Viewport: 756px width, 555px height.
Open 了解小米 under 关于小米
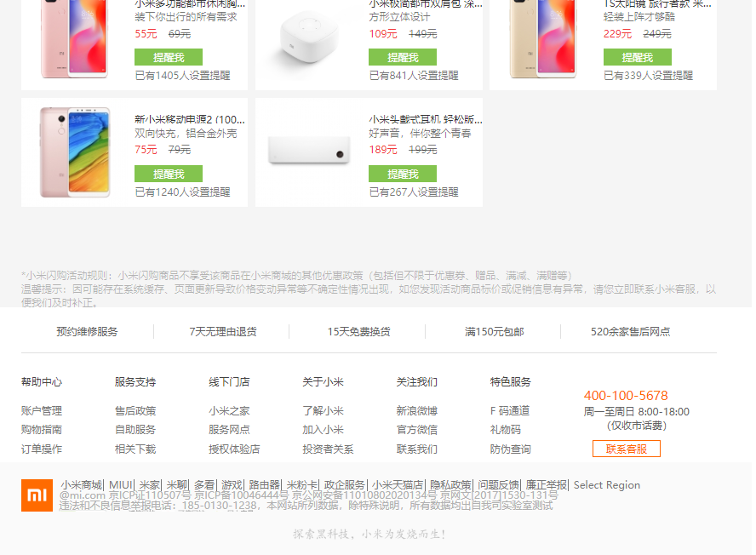(323, 411)
